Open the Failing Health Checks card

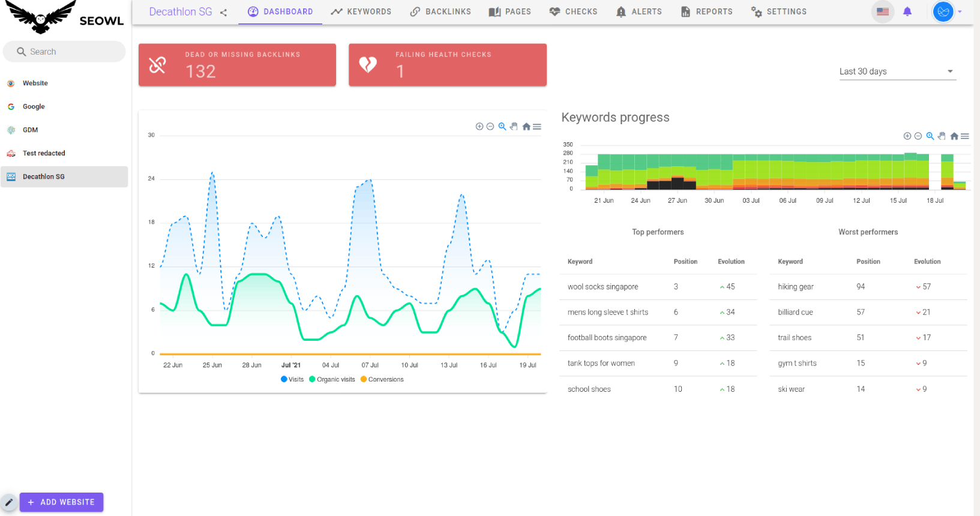pyautogui.click(x=448, y=65)
